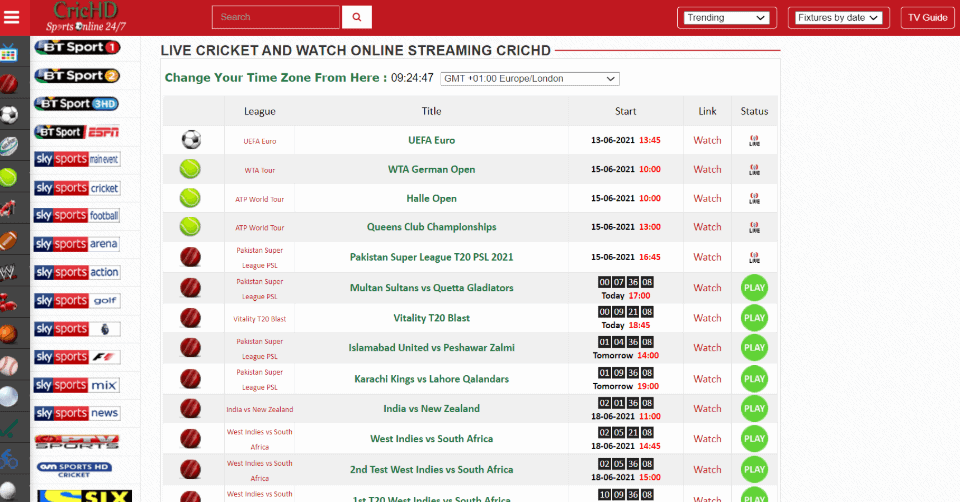The width and height of the screenshot is (960, 502).
Task: Open Sky Sports Premier League channel
Action: coord(77,329)
